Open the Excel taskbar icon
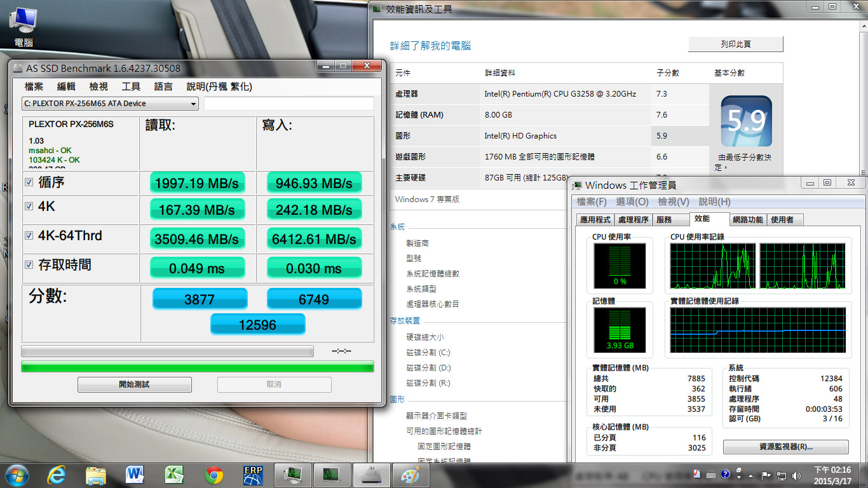Viewport: 868px width, 488px height. (174, 475)
